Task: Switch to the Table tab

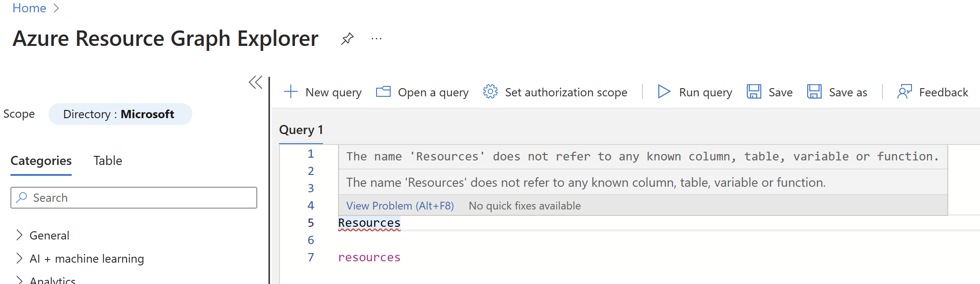Action: (108, 161)
